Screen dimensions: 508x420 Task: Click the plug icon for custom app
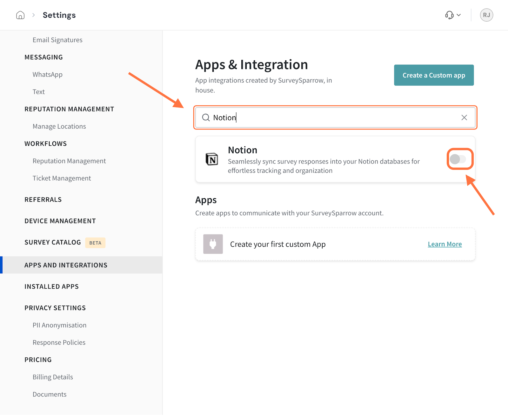point(213,244)
